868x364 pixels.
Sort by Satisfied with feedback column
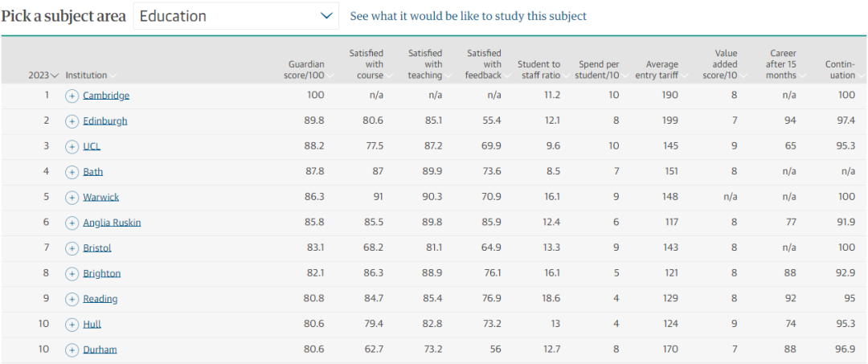485,64
